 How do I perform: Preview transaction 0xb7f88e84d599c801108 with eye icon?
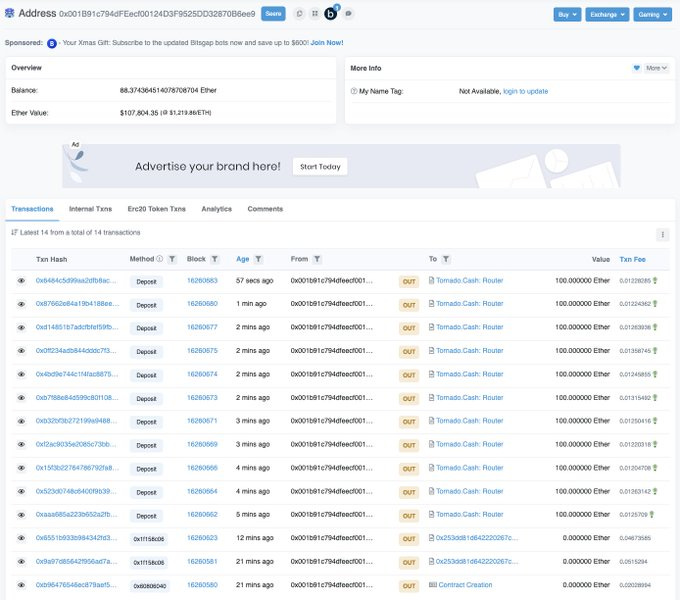(21, 398)
